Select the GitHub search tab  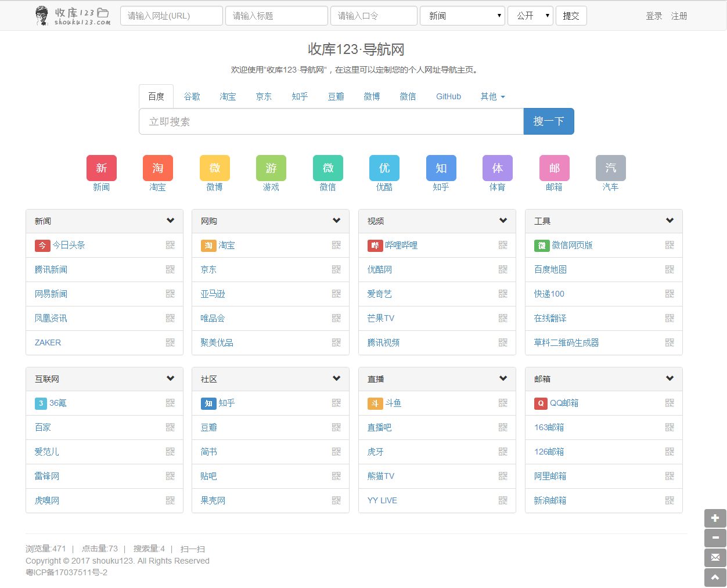[449, 96]
